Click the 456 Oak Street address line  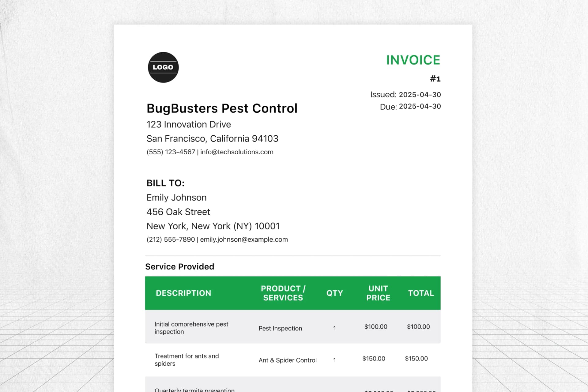(x=178, y=212)
